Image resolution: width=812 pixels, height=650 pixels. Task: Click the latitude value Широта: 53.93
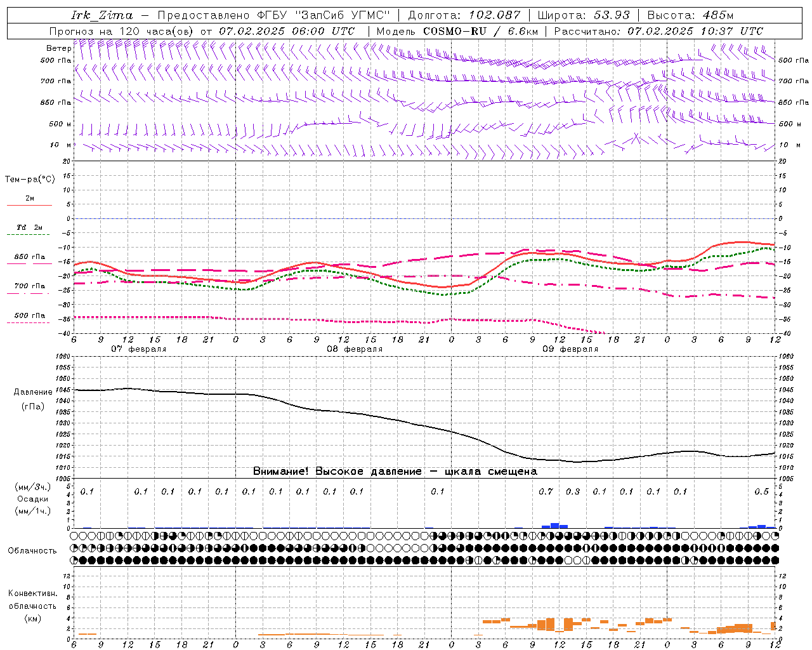pyautogui.click(x=584, y=15)
